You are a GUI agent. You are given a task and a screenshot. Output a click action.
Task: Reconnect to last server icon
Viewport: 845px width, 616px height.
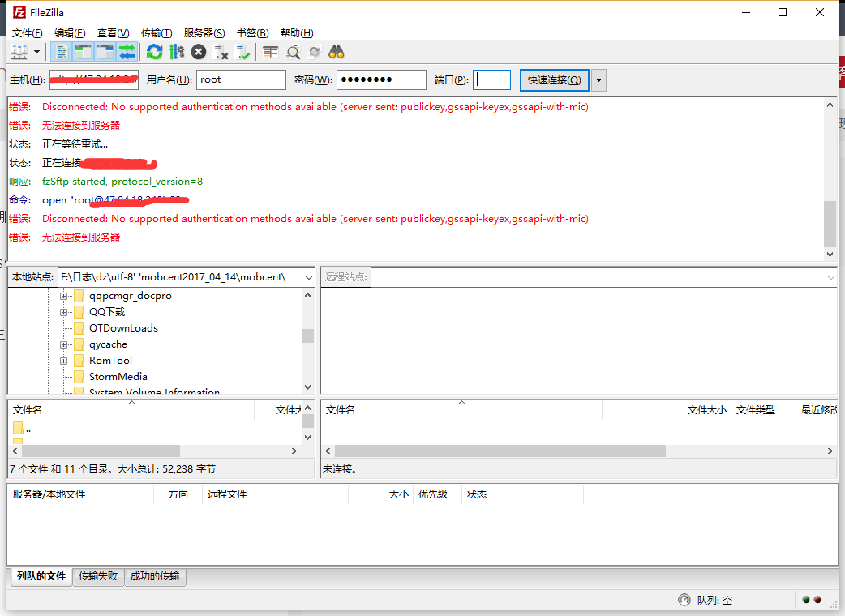click(x=243, y=52)
